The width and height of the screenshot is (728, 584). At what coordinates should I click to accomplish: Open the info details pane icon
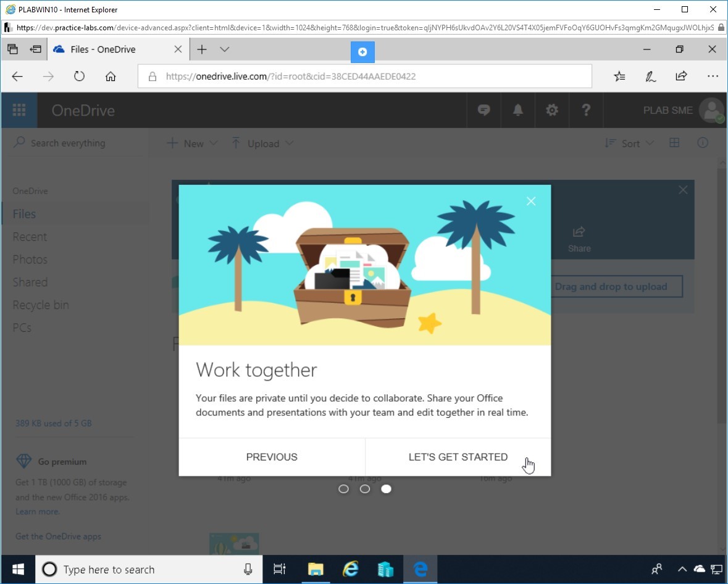[x=703, y=143]
